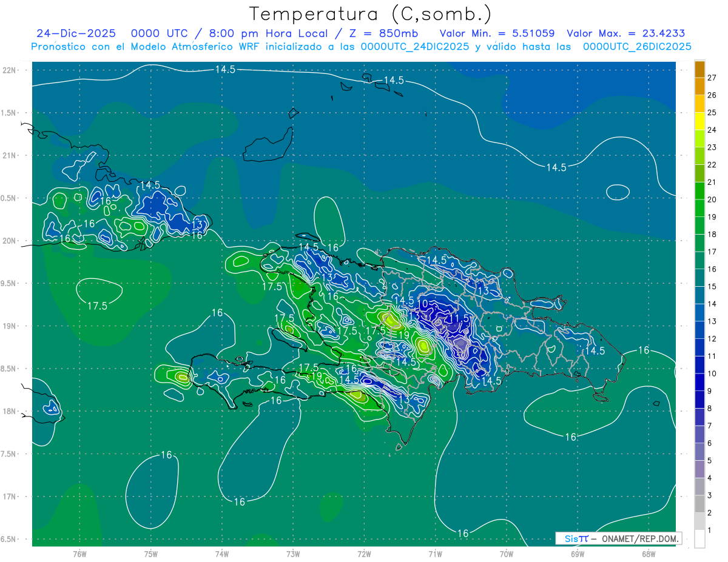
Task: Click the "69W" longitude axis label
Action: [578, 554]
